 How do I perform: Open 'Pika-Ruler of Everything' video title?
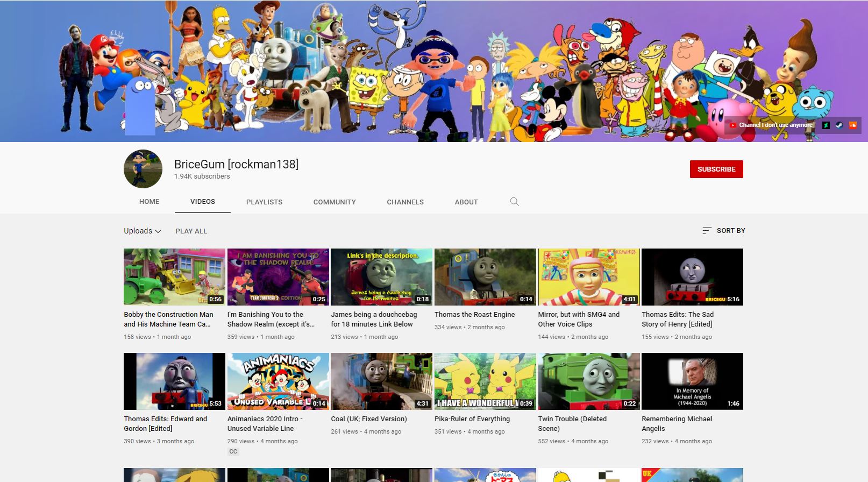(x=472, y=419)
